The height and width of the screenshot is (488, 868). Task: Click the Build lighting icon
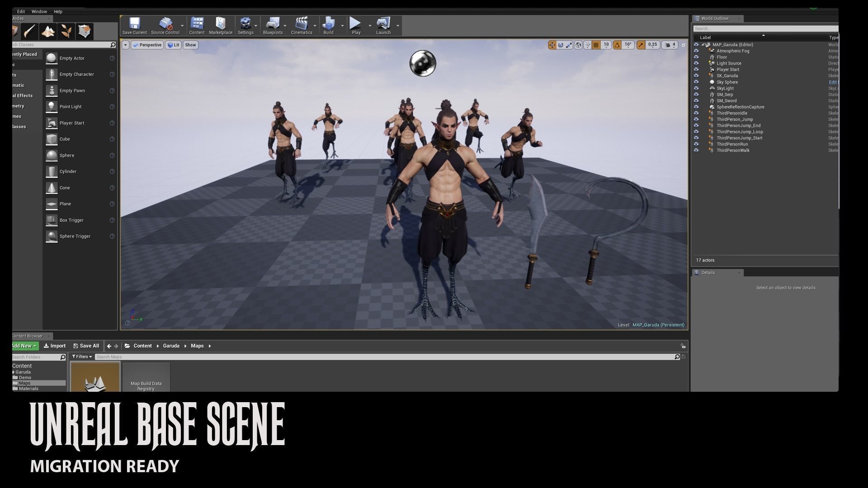pos(329,23)
